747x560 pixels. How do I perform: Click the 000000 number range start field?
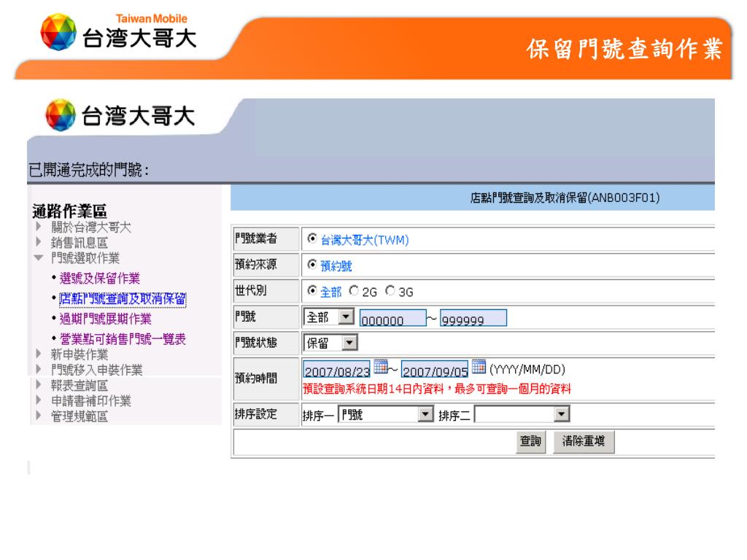tap(393, 318)
